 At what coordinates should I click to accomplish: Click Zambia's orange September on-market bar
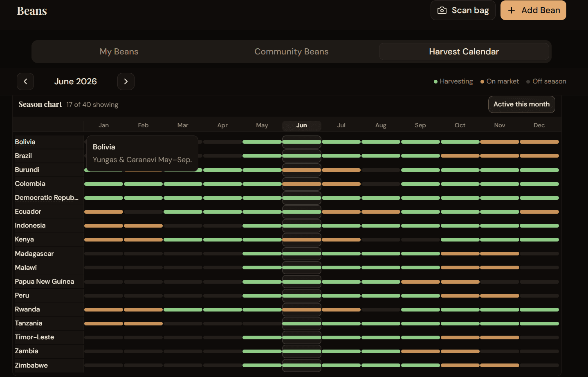420,351
